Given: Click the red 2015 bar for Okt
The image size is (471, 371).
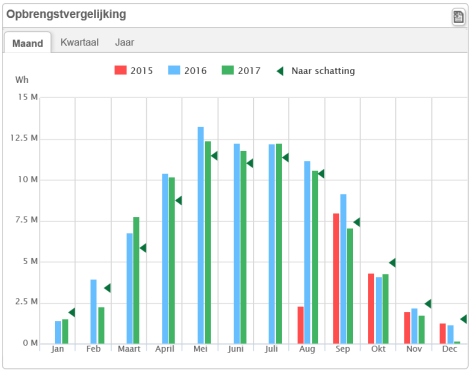Looking at the screenshot, I should 371,308.
